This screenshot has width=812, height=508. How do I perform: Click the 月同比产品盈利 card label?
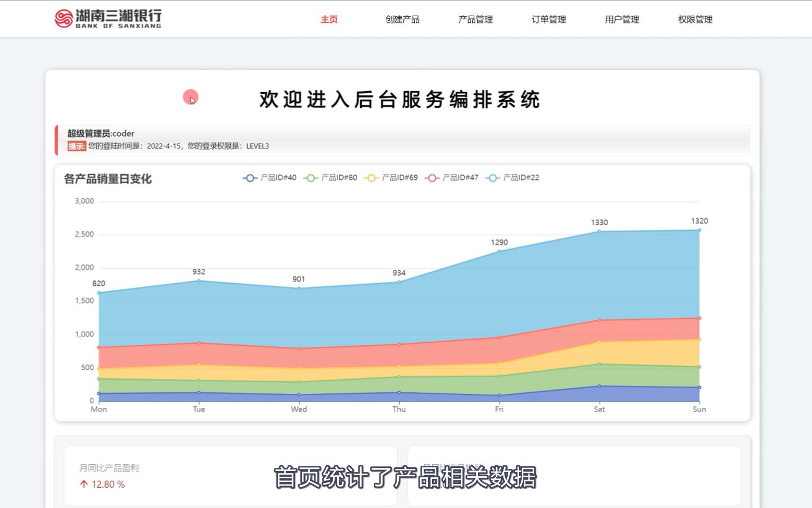(109, 468)
